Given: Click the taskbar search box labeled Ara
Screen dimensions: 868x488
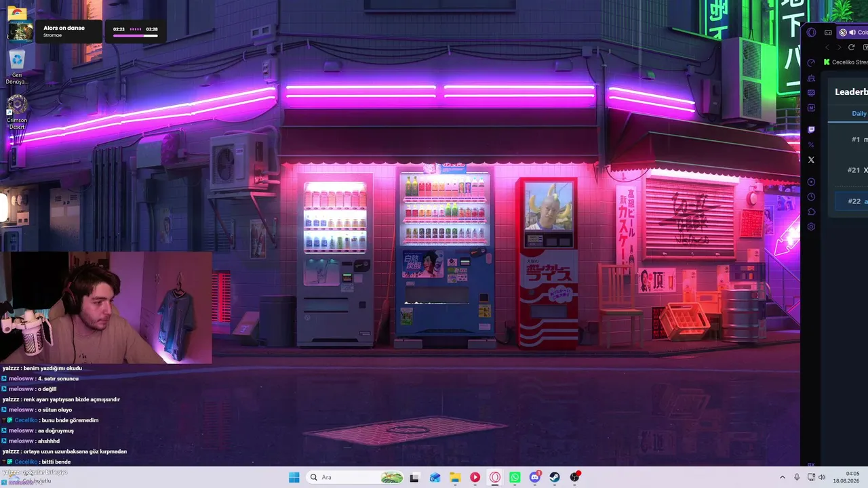Looking at the screenshot, I should point(356,477).
